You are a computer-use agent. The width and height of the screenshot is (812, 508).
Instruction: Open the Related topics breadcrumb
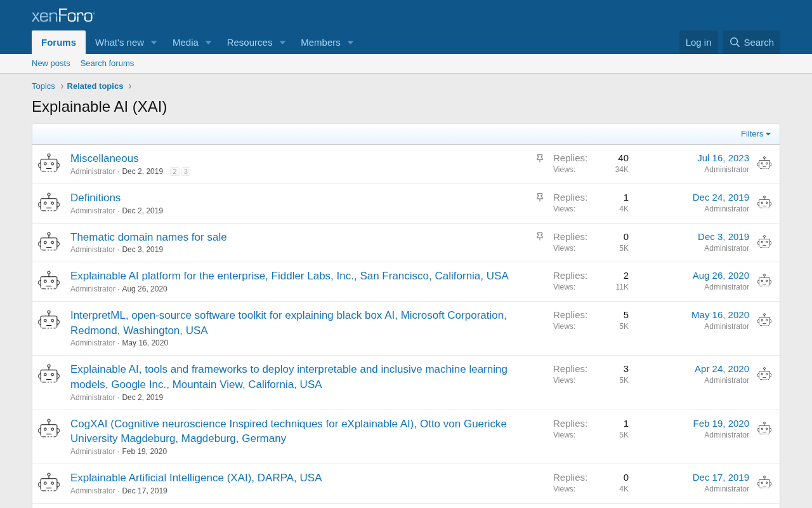[x=95, y=86]
